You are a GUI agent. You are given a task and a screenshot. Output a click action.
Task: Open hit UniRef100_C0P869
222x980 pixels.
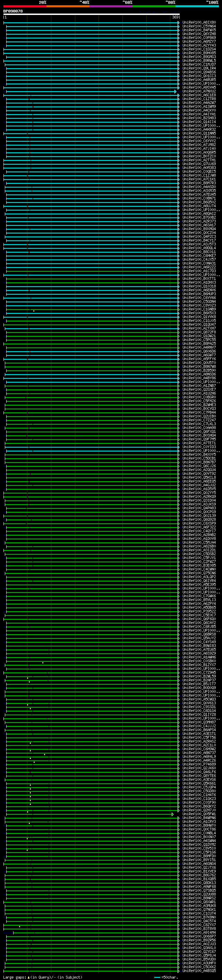point(199,38)
